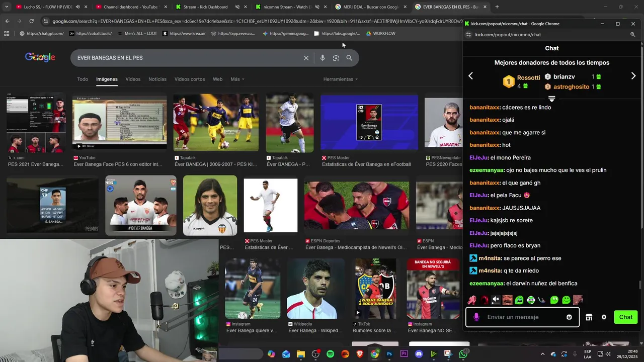Image resolution: width=644 pixels, height=362 pixels.
Task: Show hidden system tray icons
Action: [542, 354]
